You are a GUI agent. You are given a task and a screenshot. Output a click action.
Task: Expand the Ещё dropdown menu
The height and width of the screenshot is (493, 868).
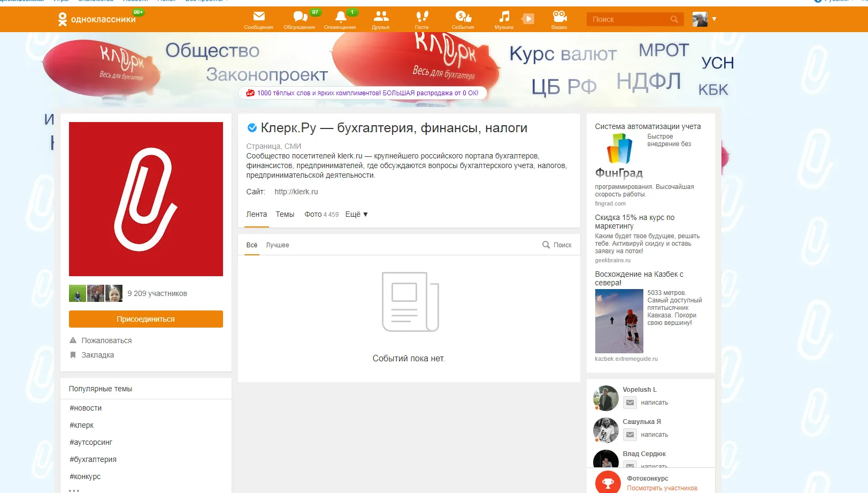tap(356, 214)
